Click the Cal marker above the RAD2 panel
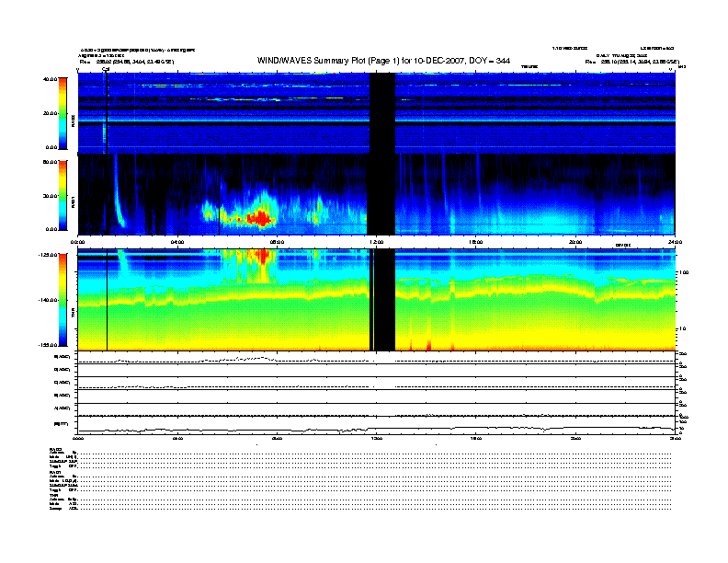The width and height of the screenshot is (728, 563). tap(106, 69)
